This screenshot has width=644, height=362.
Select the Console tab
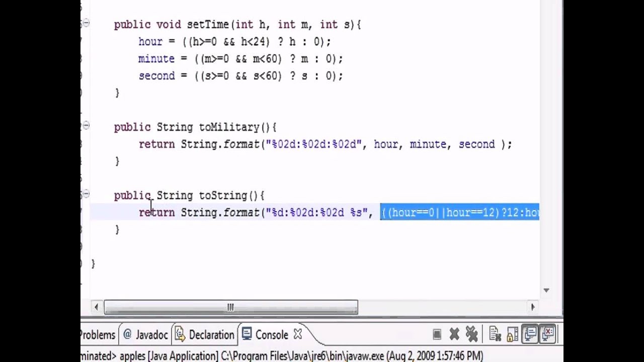pyautogui.click(x=272, y=335)
